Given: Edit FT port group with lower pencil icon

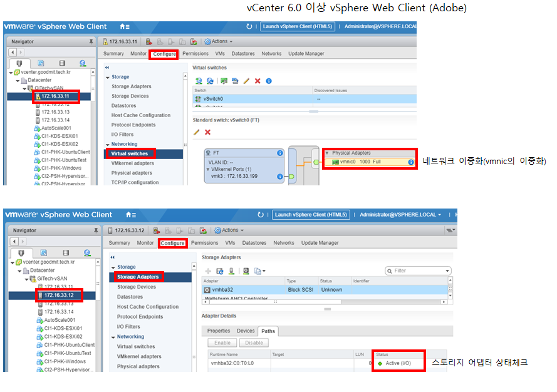Looking at the screenshot, I should tap(197, 132).
